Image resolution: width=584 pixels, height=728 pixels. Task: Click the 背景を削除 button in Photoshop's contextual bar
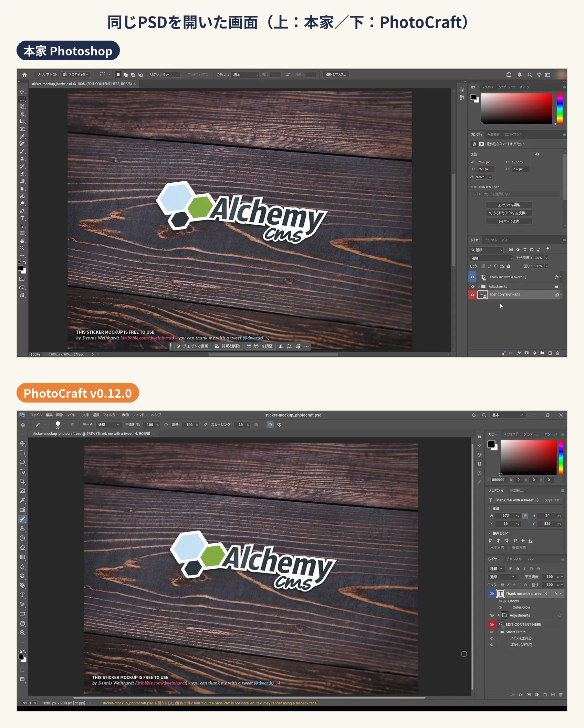228,346
